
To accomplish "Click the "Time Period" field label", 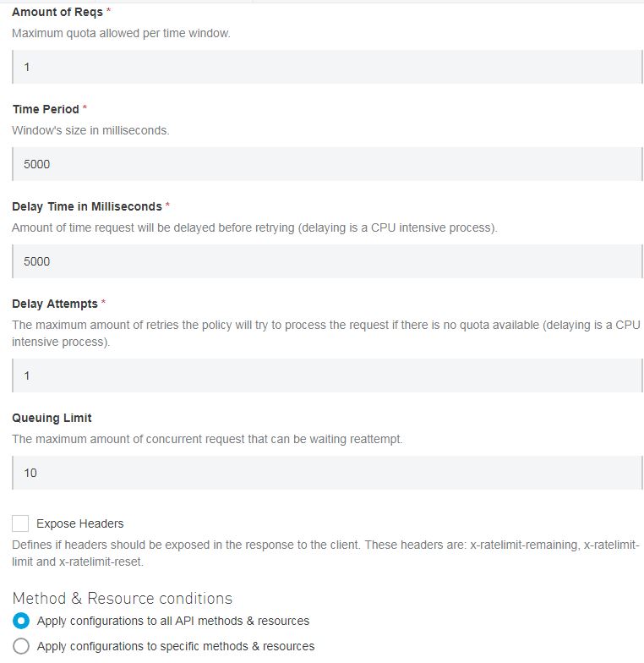I will tap(46, 109).
